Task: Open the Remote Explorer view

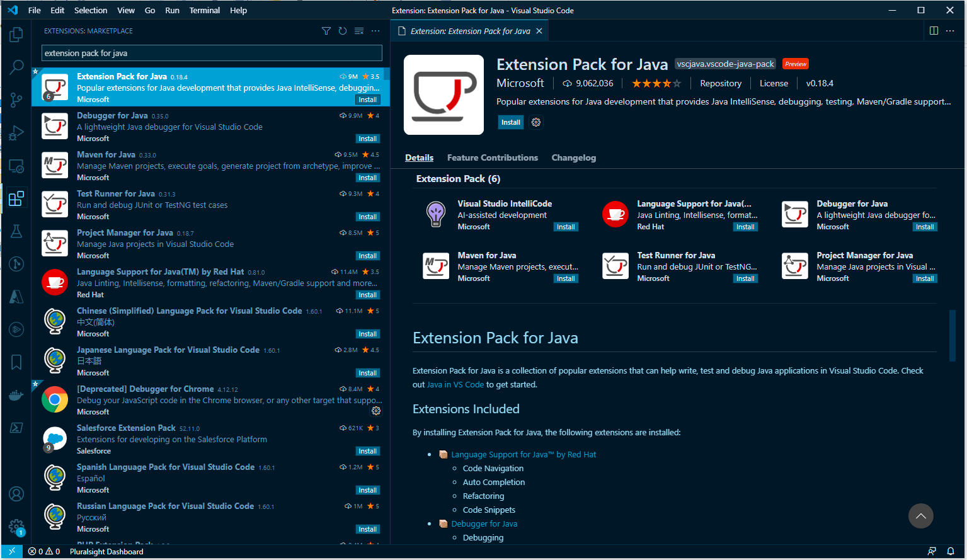Action: pos(16,166)
